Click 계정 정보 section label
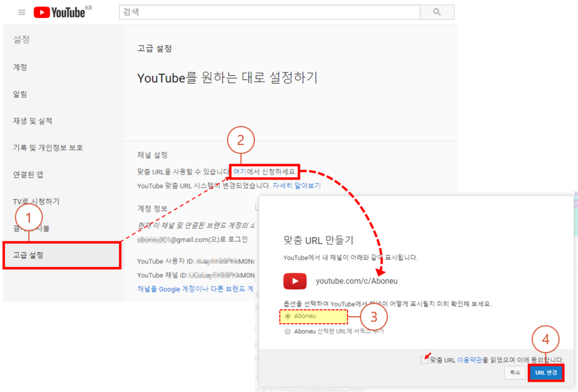The width and height of the screenshot is (578, 392). [x=153, y=208]
